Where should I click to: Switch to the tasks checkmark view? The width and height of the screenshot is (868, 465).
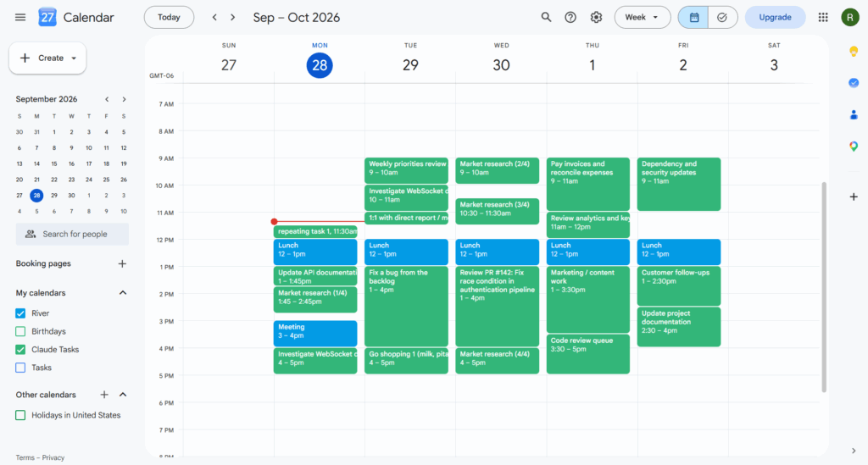[722, 17]
